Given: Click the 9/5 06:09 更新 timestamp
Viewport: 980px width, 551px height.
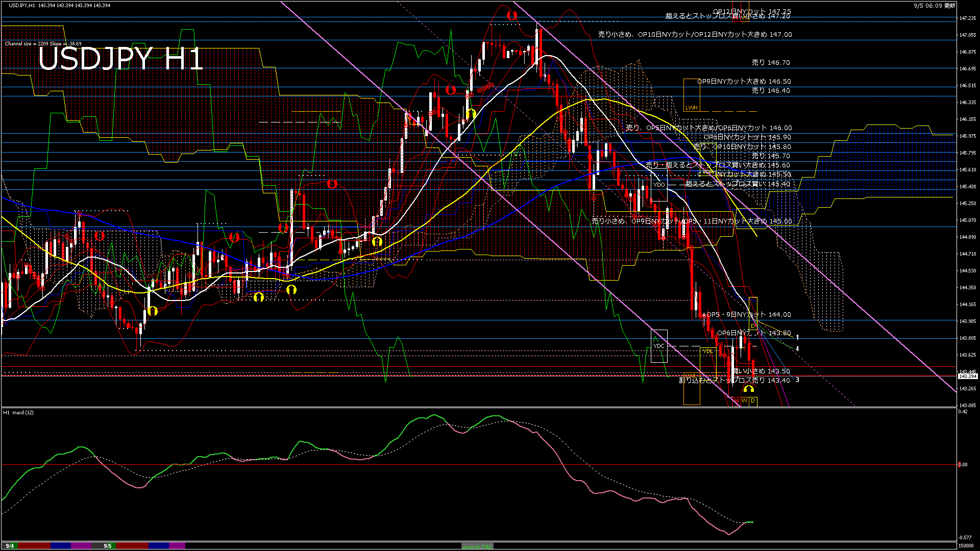Looking at the screenshot, I should point(934,6).
